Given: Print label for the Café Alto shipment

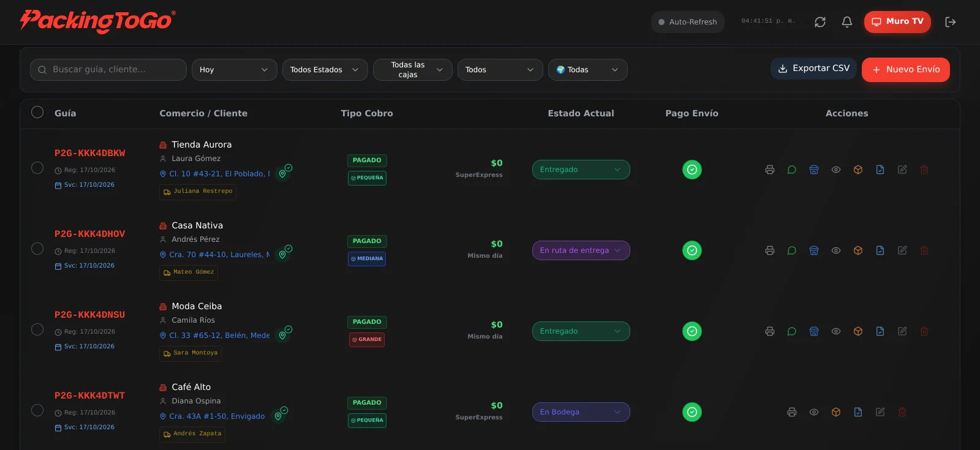Looking at the screenshot, I should tap(792, 412).
